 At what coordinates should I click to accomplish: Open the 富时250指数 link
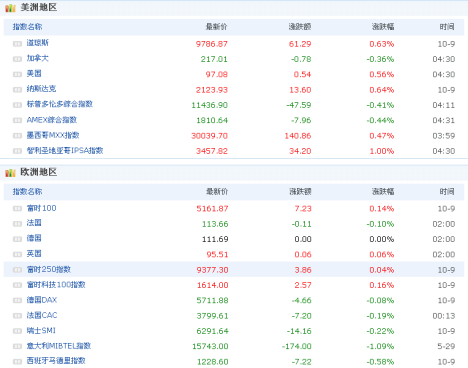pyautogui.click(x=49, y=269)
